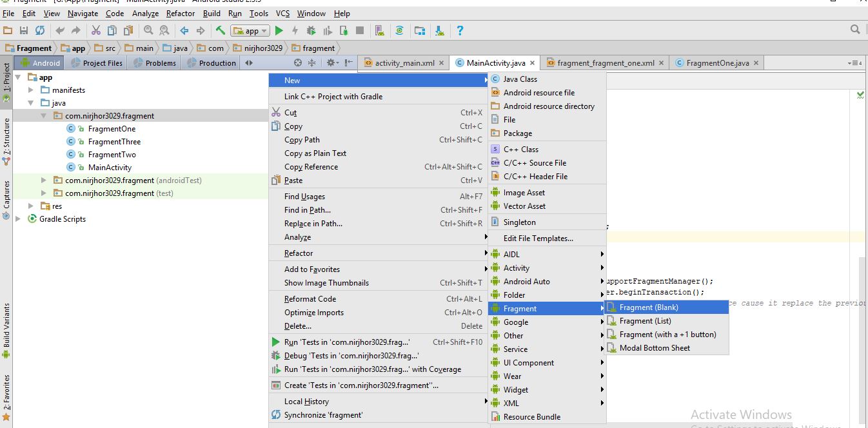This screenshot has width=868, height=428.
Task: Click the Copy toolbar icon
Action: 112,30
